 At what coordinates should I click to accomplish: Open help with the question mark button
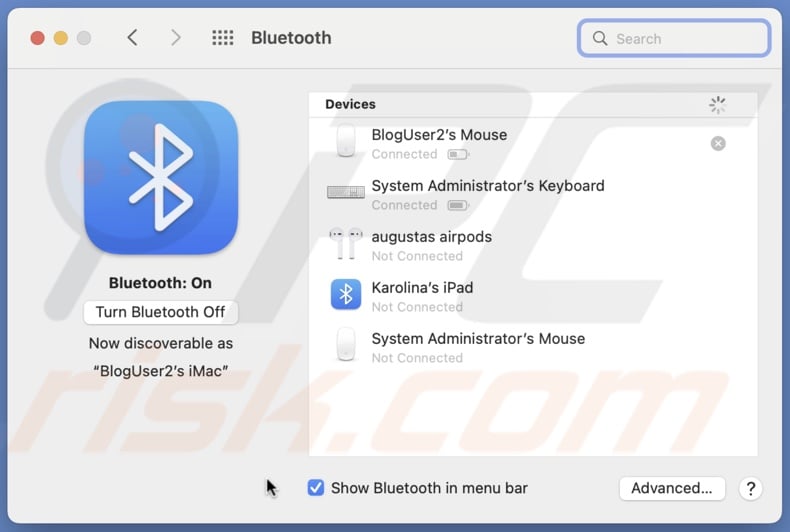[x=751, y=488]
